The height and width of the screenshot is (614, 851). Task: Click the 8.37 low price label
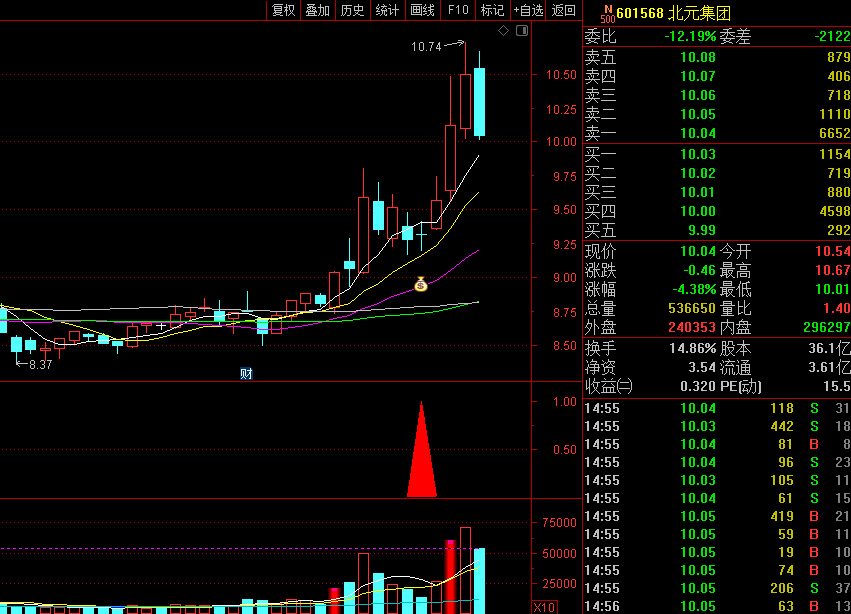(x=41, y=365)
